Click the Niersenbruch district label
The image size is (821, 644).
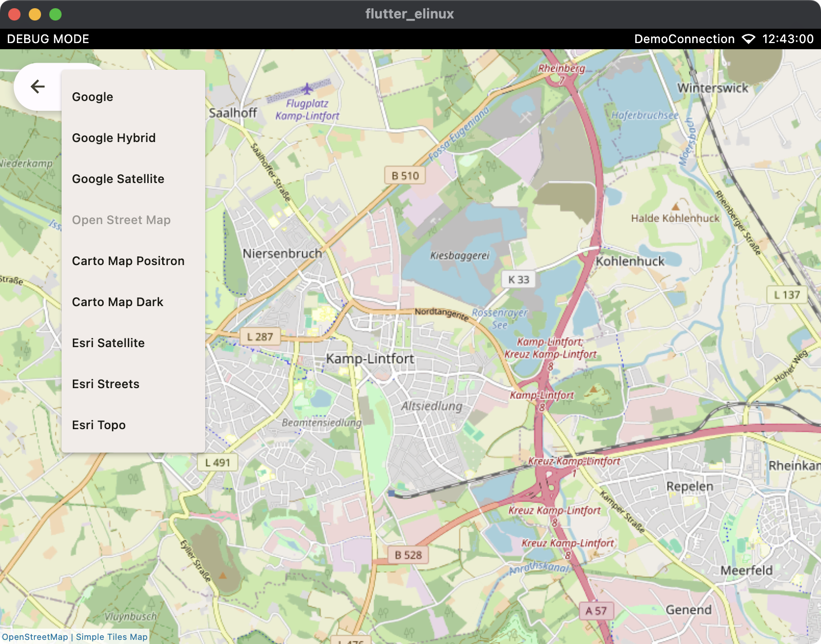click(x=282, y=253)
